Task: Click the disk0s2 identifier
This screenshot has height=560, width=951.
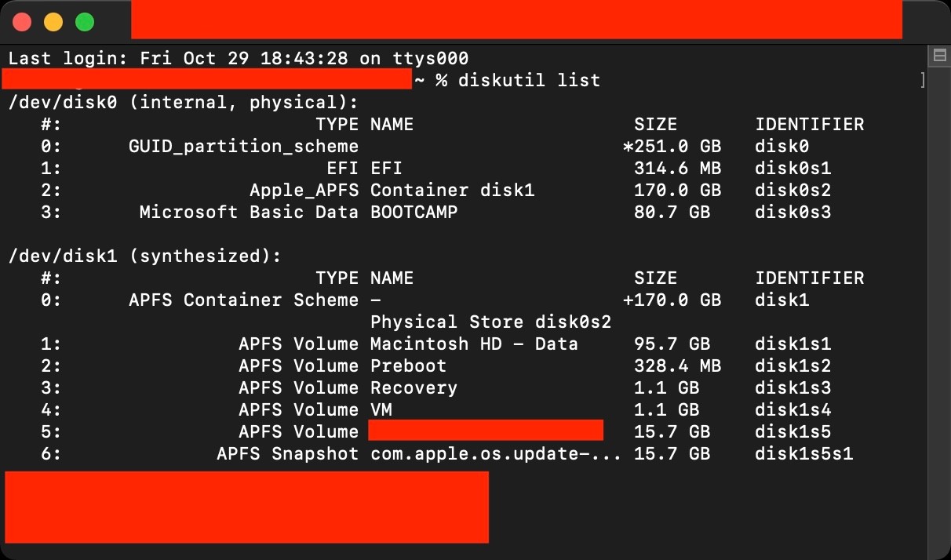Action: 792,190
